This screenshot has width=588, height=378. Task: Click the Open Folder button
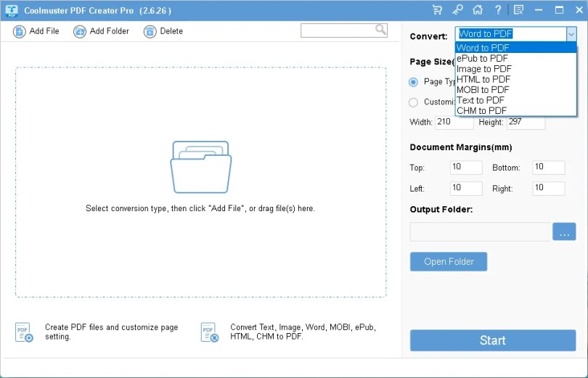pyautogui.click(x=449, y=261)
